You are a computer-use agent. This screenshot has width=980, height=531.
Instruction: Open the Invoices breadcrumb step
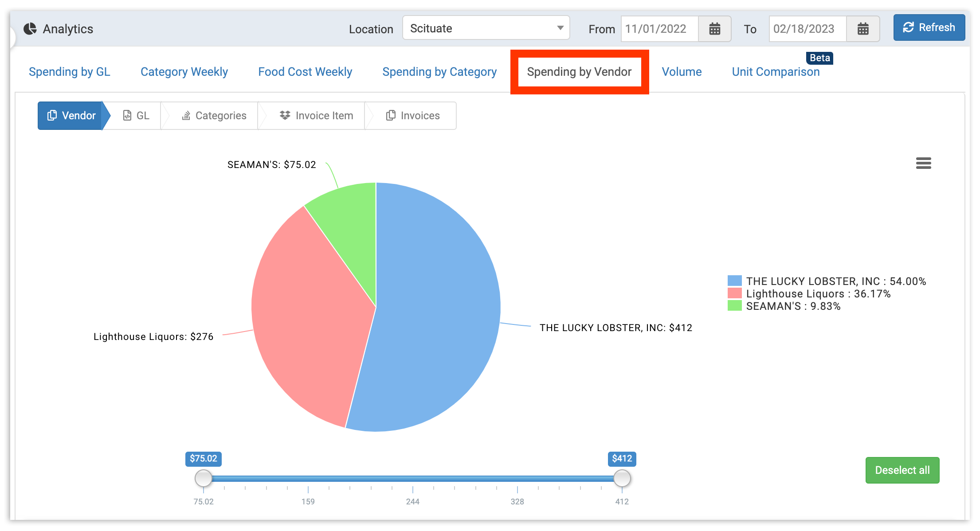[x=413, y=116]
